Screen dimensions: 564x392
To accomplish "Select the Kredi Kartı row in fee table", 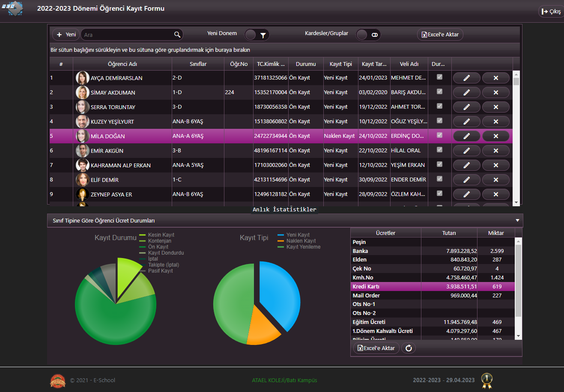I will click(433, 287).
